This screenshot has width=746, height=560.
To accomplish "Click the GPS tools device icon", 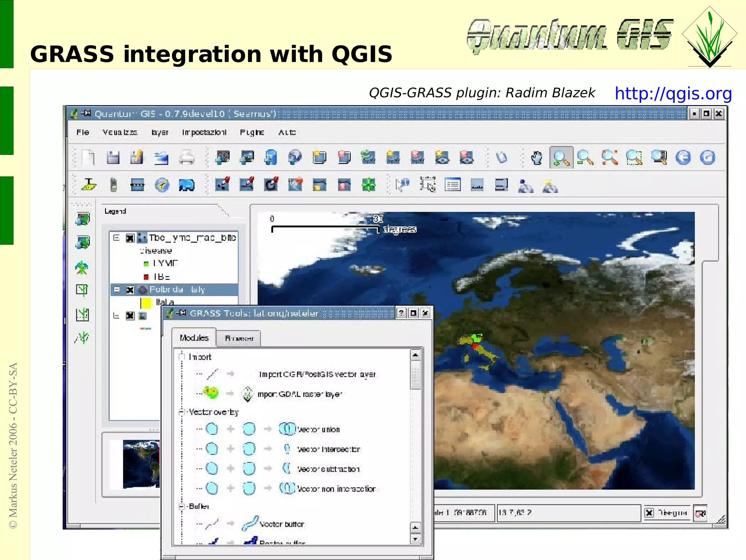I will point(114,185).
